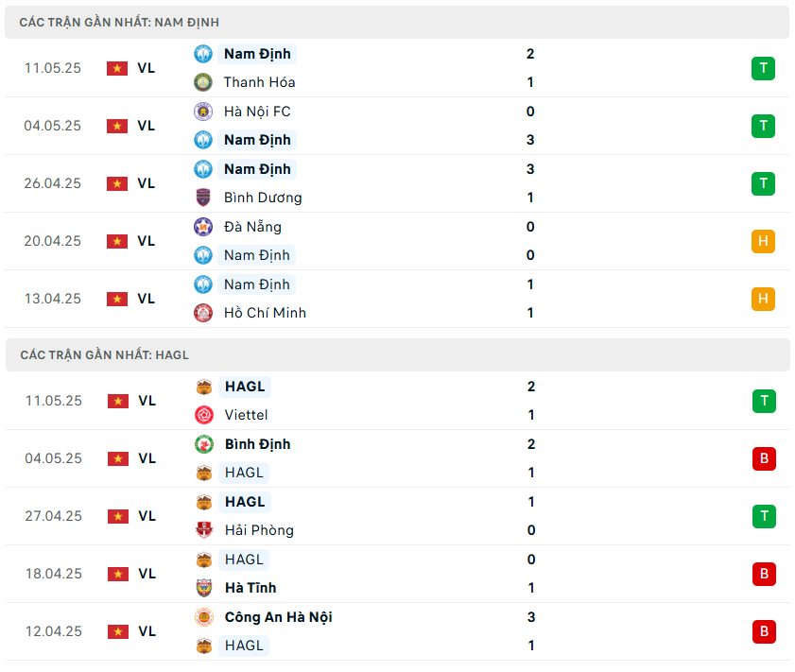
Task: Click the 'Các trận gần nhất: HAGL' header
Action: pyautogui.click(x=105, y=354)
